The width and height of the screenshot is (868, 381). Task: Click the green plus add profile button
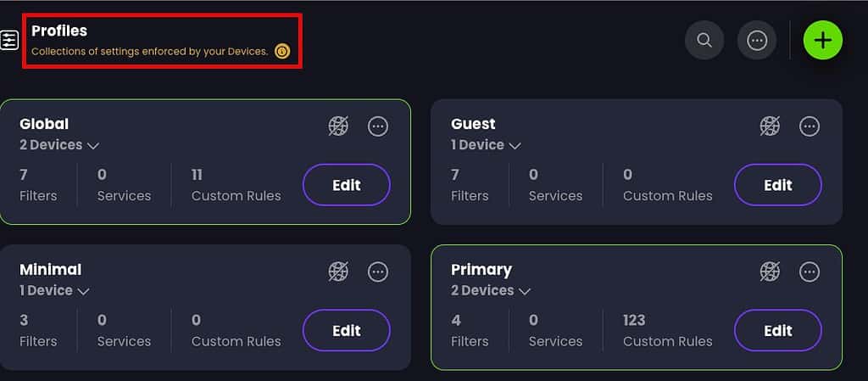click(822, 41)
